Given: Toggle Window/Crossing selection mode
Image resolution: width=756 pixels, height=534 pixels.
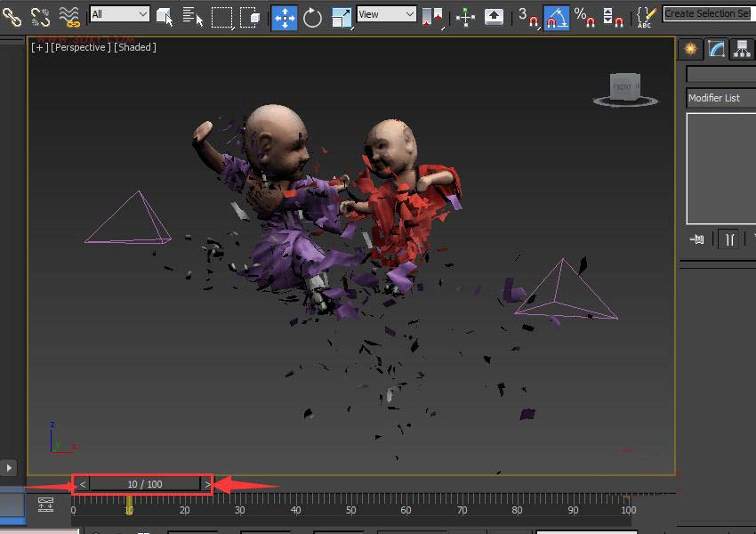Looking at the screenshot, I should coord(252,15).
